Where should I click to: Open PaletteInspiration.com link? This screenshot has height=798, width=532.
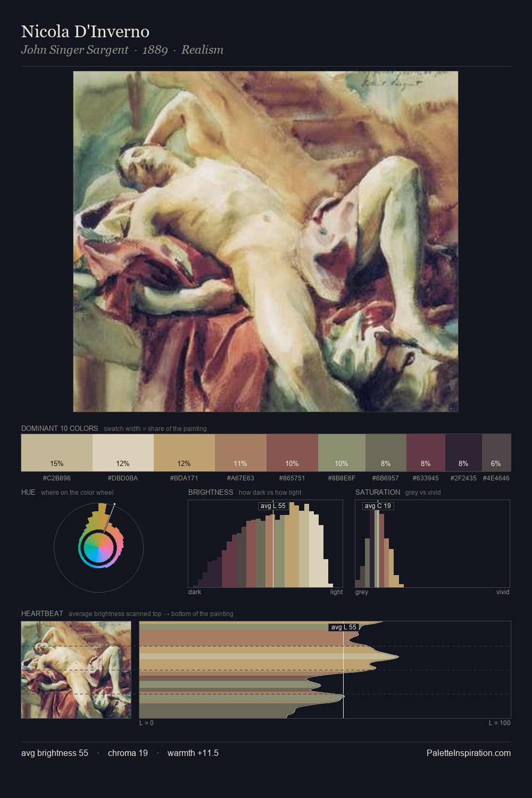(469, 753)
